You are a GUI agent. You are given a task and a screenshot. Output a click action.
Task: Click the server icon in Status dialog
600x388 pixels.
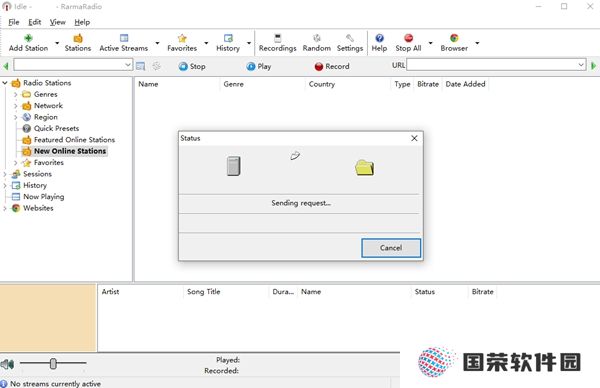[x=233, y=166]
